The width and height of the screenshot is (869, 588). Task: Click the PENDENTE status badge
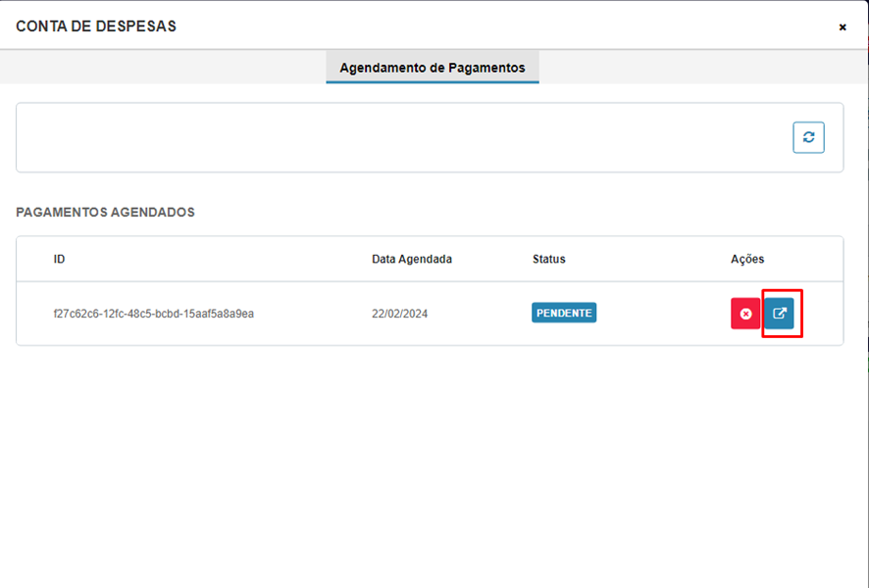tap(564, 313)
